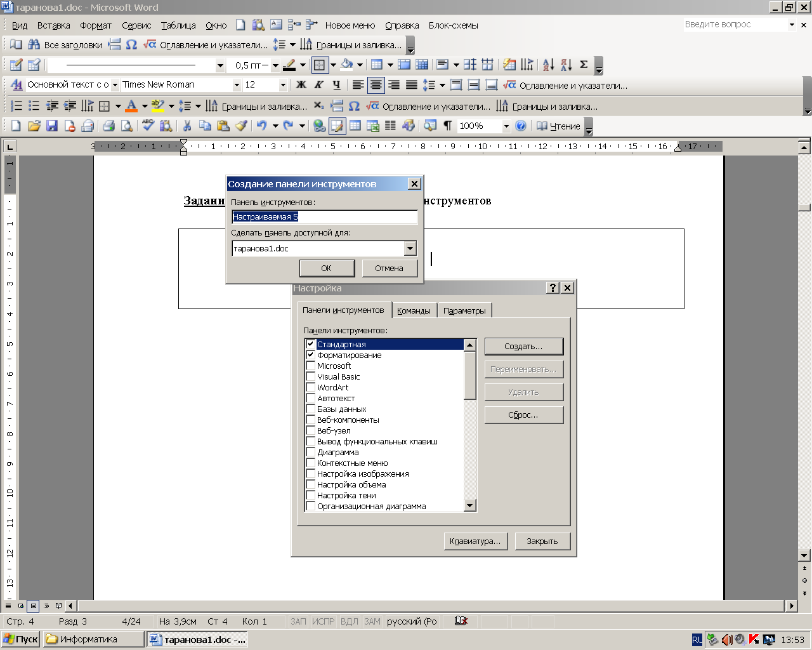The image size is (812, 650).
Task: Open the line style dropdown arrow
Action: [220, 65]
